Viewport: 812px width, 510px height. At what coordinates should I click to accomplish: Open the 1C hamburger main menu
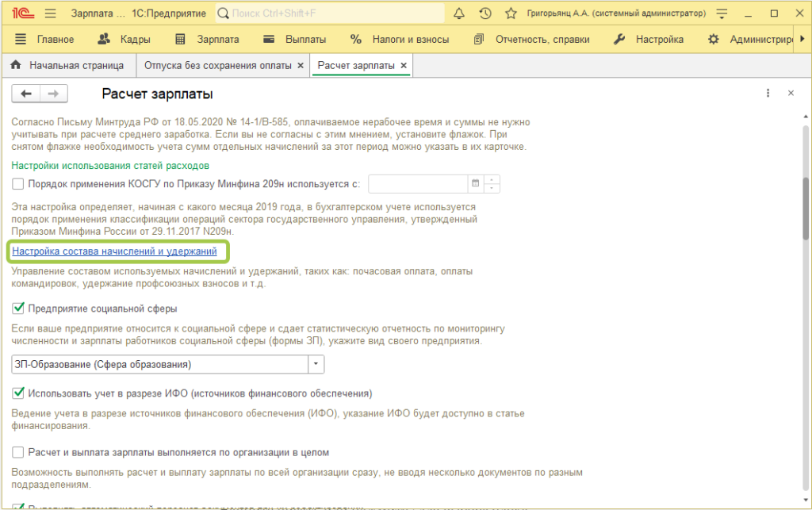click(x=50, y=13)
